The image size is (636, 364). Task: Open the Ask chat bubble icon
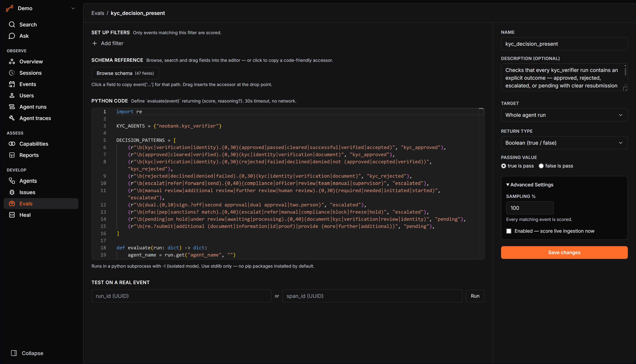(12, 36)
